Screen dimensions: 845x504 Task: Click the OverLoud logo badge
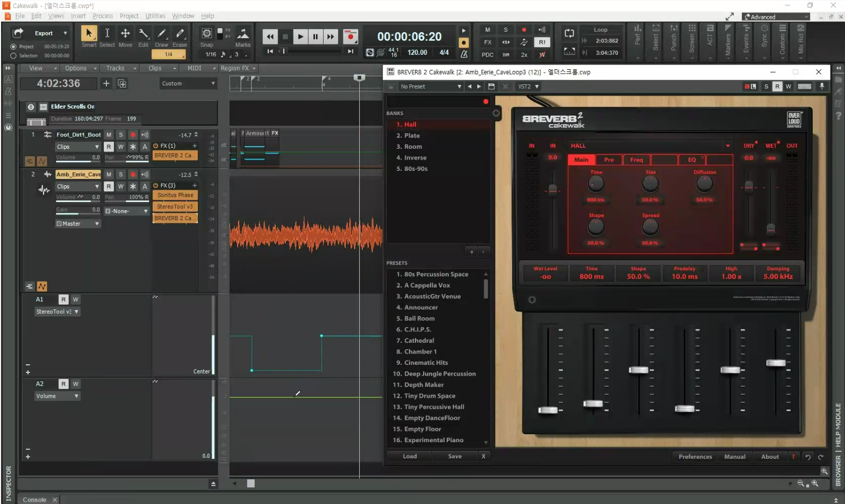coord(794,119)
